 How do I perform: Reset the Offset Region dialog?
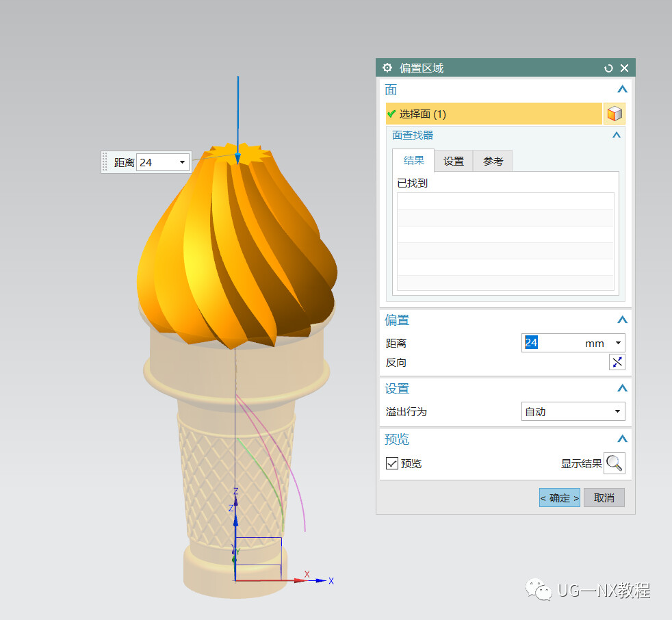[x=608, y=68]
